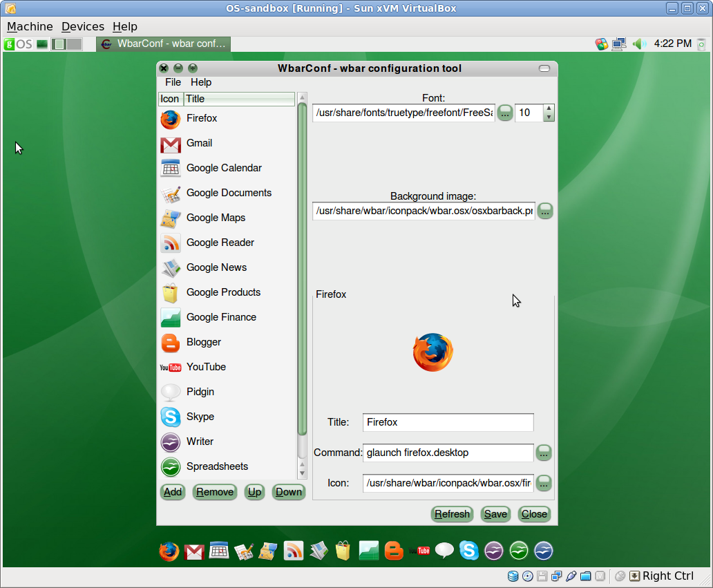This screenshot has width=713, height=588.
Task: Select Google Finance in the list
Action: pyautogui.click(x=227, y=317)
